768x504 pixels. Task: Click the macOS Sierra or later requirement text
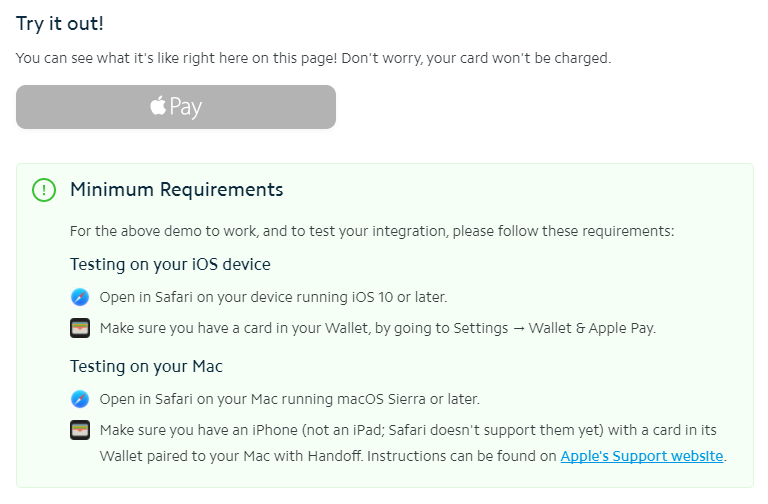[289, 399]
